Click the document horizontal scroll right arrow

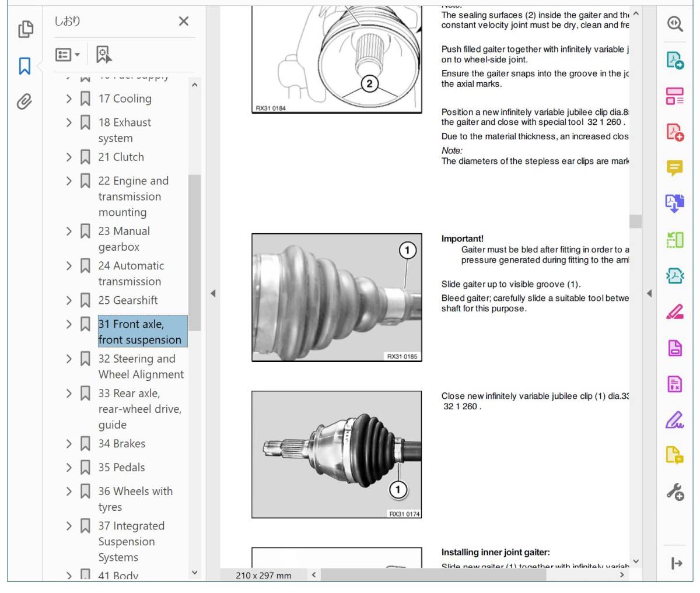click(622, 575)
